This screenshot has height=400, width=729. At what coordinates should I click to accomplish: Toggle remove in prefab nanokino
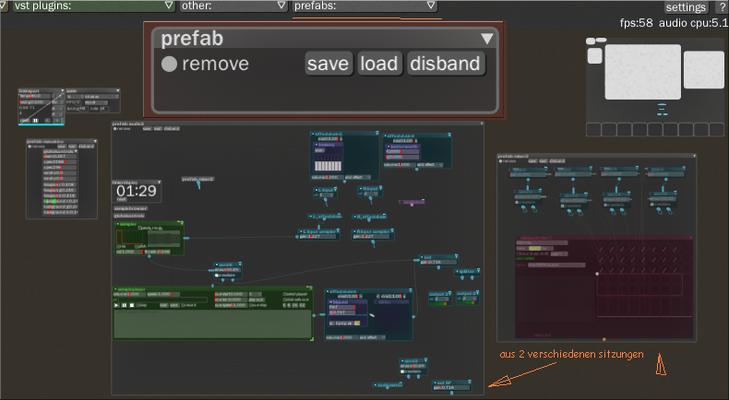click(x=30, y=146)
